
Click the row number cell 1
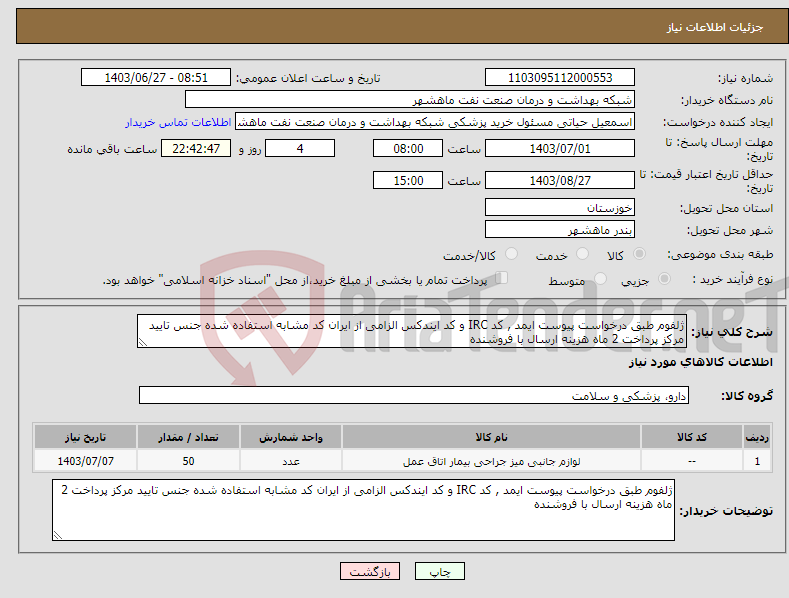tap(757, 461)
